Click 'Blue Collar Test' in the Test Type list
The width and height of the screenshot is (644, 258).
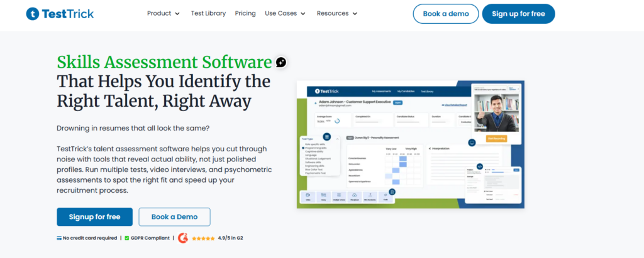pyautogui.click(x=314, y=170)
